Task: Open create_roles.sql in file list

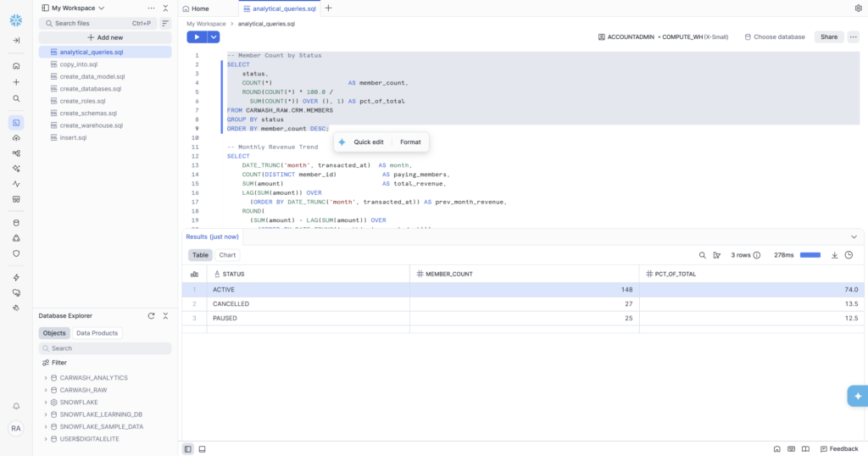Action: 82,101
